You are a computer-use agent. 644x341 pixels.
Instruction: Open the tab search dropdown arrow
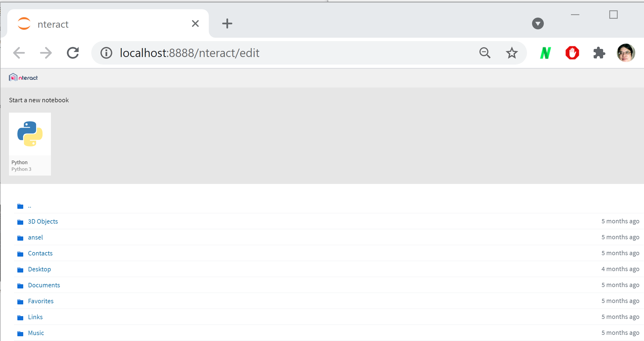pos(538,23)
